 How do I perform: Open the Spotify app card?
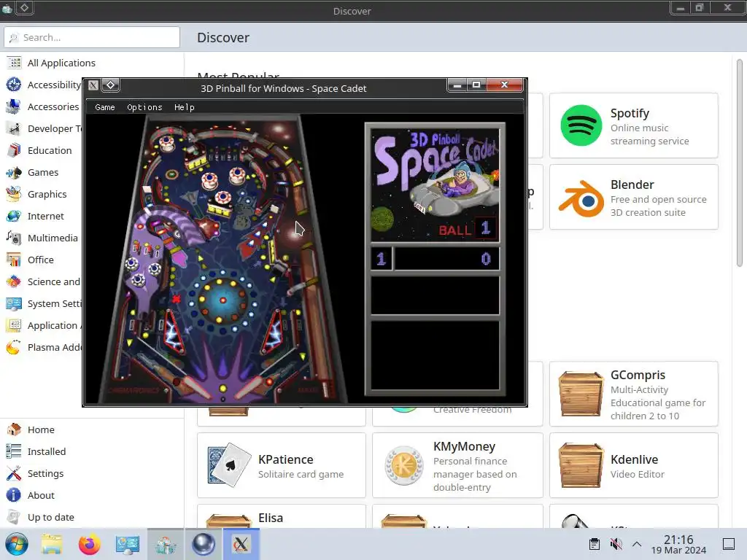(634, 125)
